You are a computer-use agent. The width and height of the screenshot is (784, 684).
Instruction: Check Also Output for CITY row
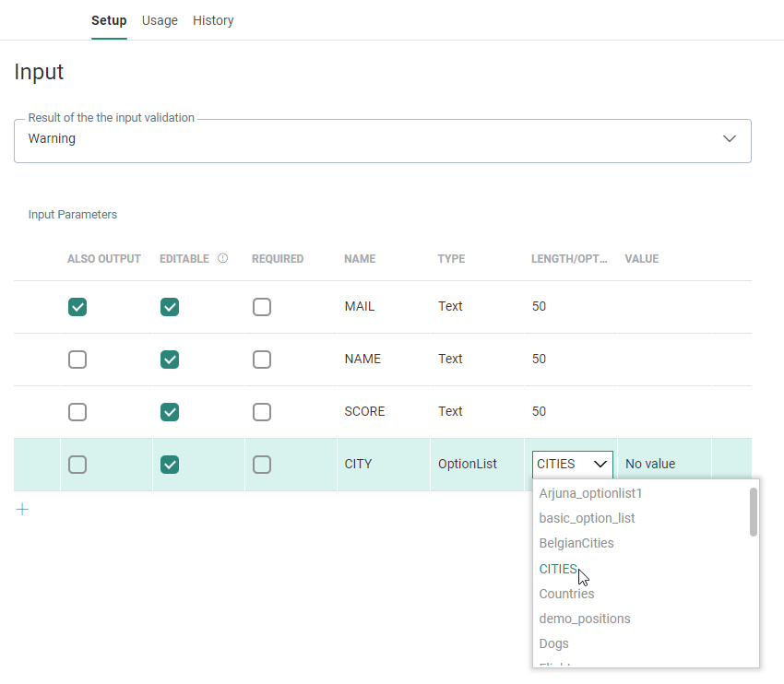[77, 465]
